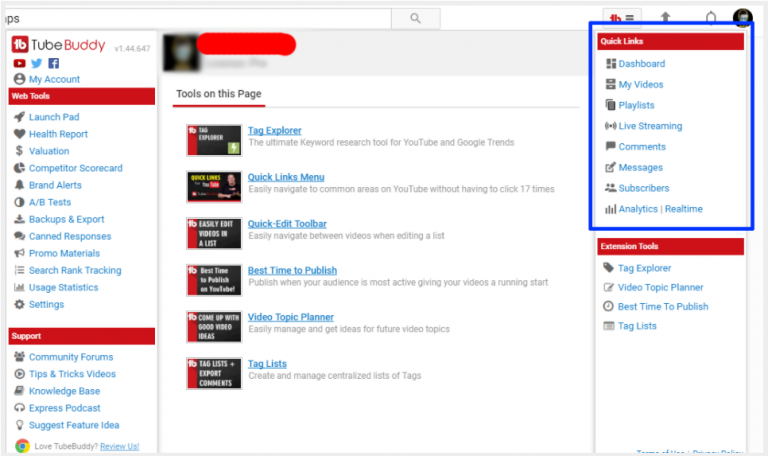768x456 pixels.
Task: Click the TubeBuddy logo
Action: point(58,45)
